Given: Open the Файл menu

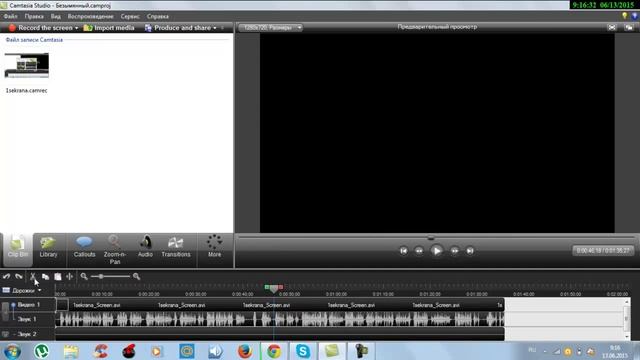Looking at the screenshot, I should [11, 16].
